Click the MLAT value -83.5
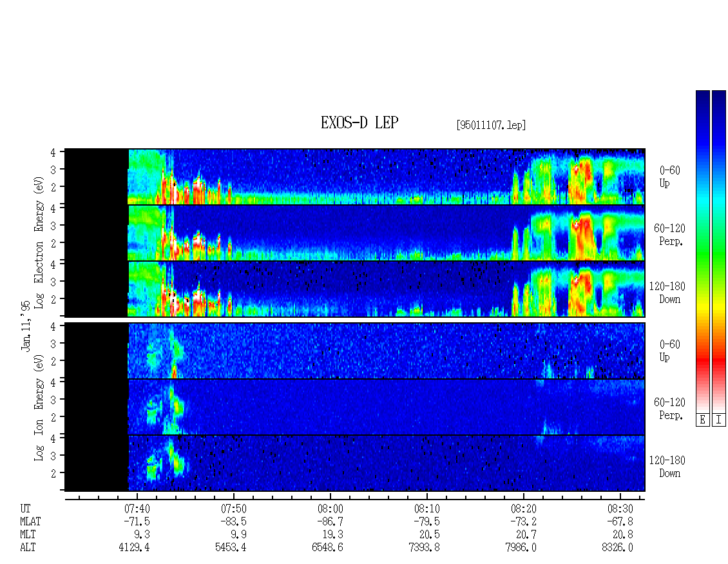The height and width of the screenshot is (564, 728). coord(233,521)
